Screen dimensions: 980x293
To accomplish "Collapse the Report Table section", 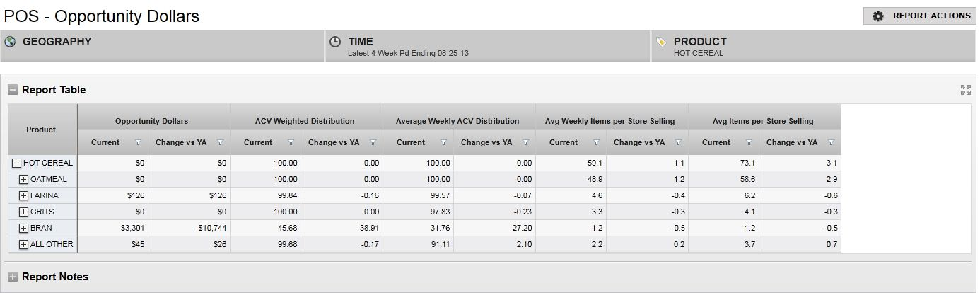I will pyautogui.click(x=13, y=90).
